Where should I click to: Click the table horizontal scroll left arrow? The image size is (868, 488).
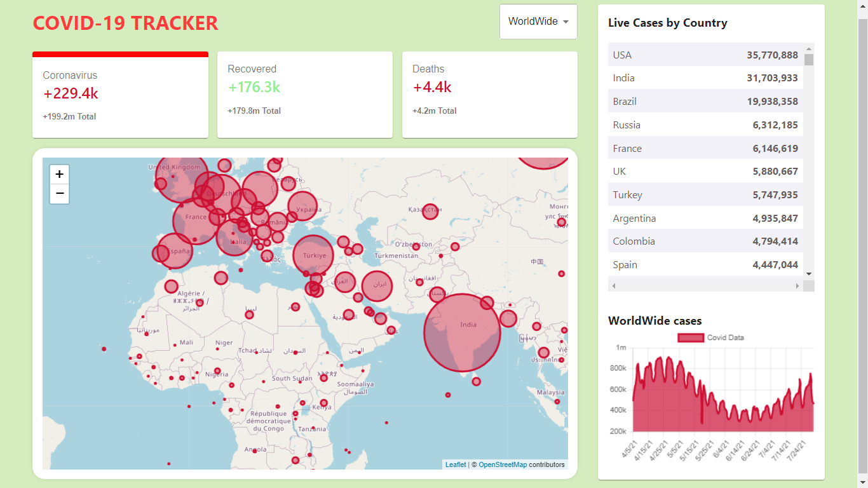point(614,286)
